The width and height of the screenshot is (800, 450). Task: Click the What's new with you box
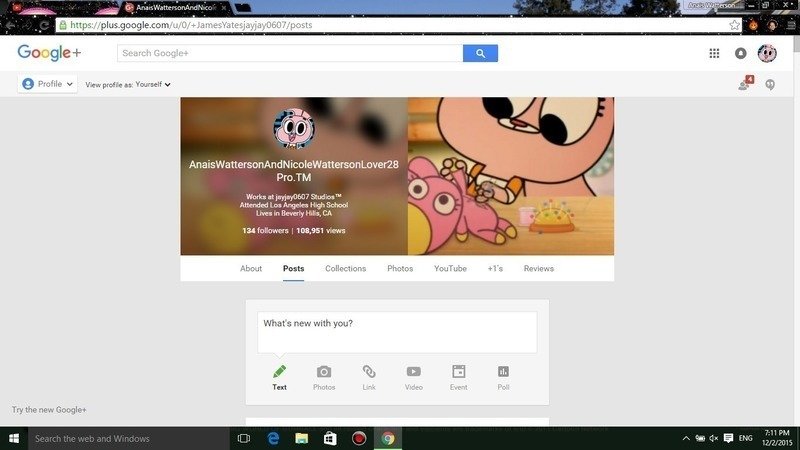pyautogui.click(x=397, y=332)
